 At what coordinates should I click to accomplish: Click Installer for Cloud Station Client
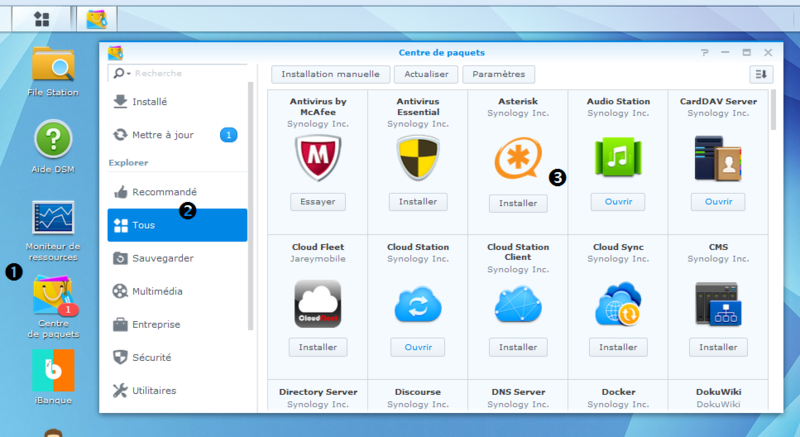(x=518, y=347)
